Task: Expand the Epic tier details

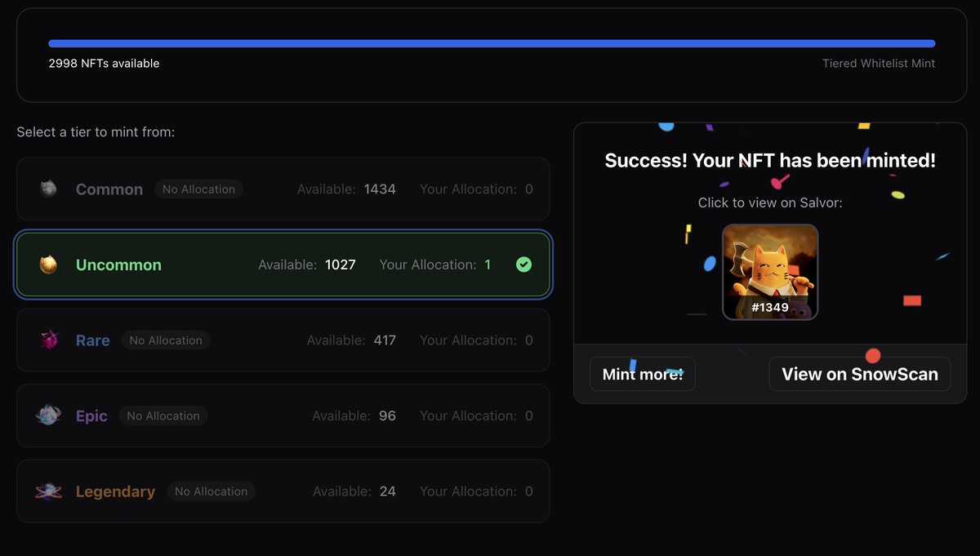Action: pyautogui.click(x=283, y=416)
